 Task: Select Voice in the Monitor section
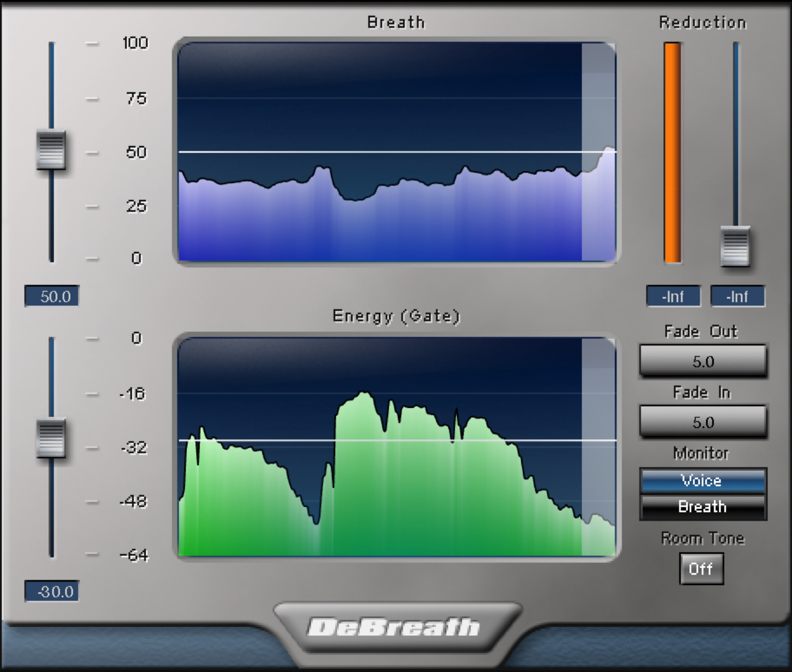click(702, 481)
